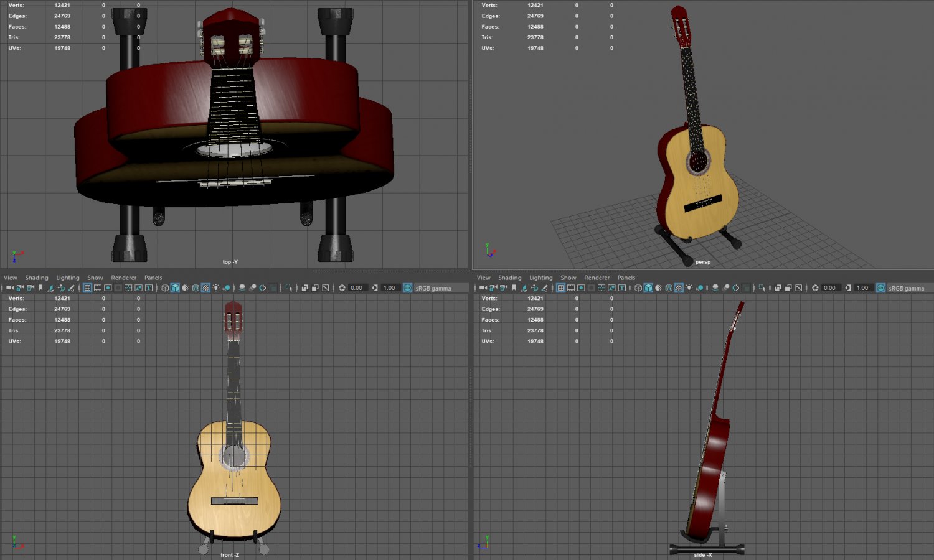The height and width of the screenshot is (560, 934).
Task: Toggle the film gate overlay in the front view
Action: (98, 288)
